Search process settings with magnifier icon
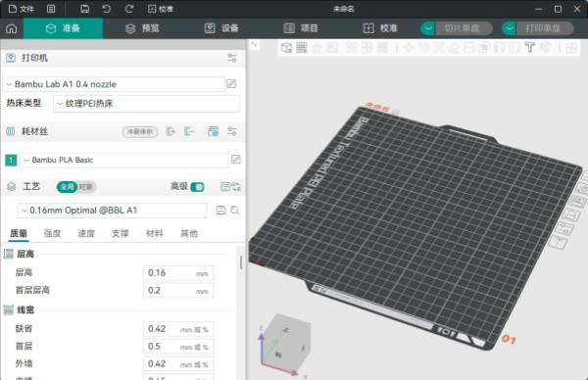The height and width of the screenshot is (380, 588). (x=235, y=211)
